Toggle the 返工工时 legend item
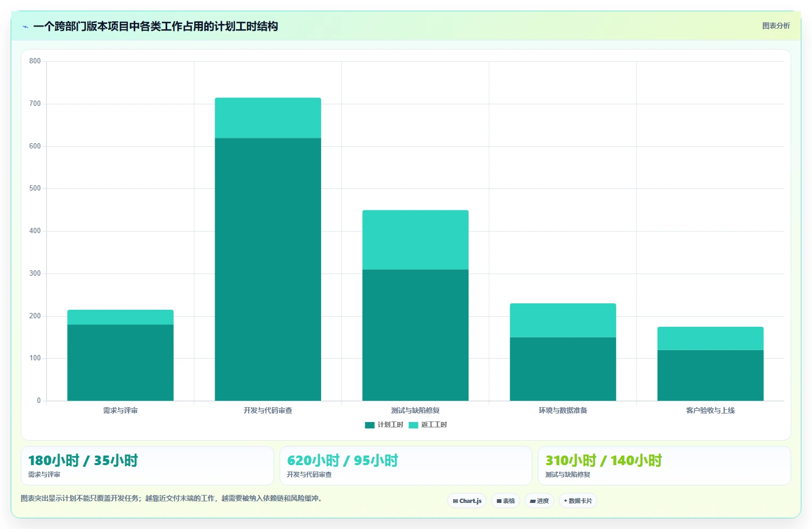The width and height of the screenshot is (812, 529). pos(428,425)
